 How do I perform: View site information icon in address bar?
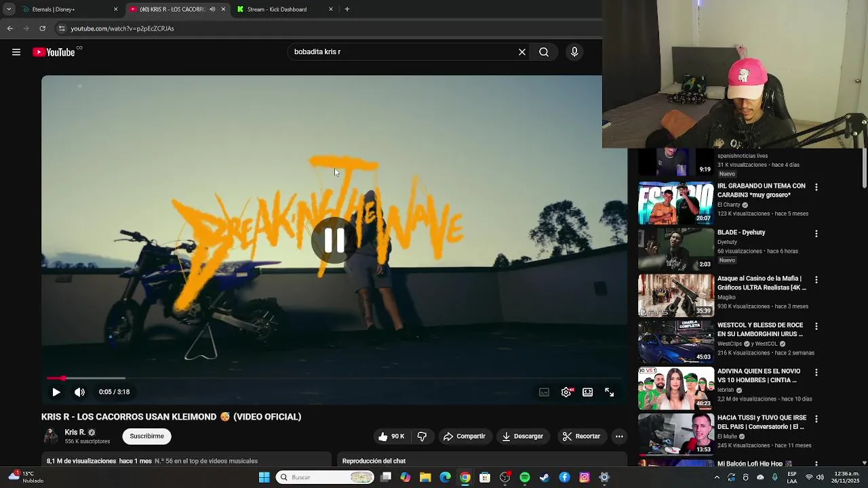tap(62, 28)
